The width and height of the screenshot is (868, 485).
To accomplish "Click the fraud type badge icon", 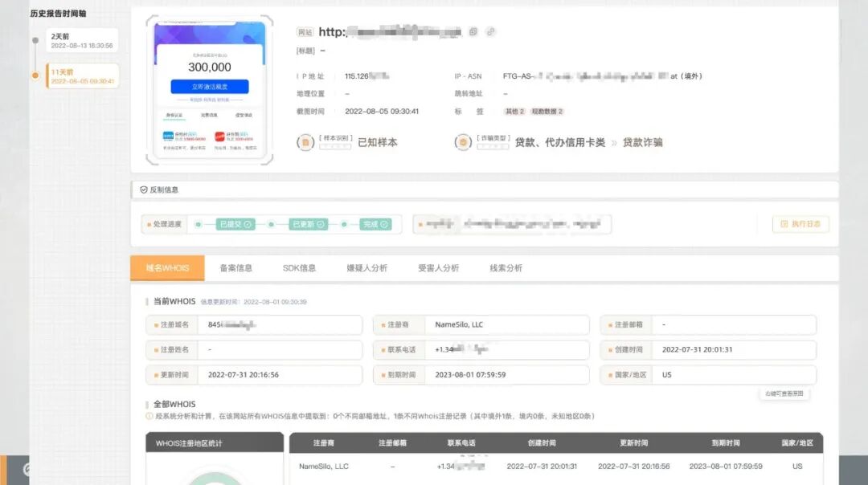I will [463, 143].
